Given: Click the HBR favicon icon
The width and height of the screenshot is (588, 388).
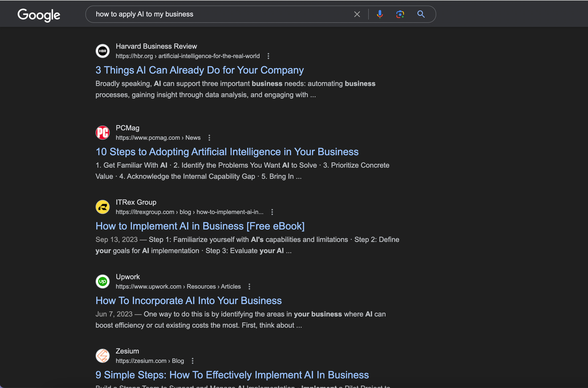Looking at the screenshot, I should [102, 51].
